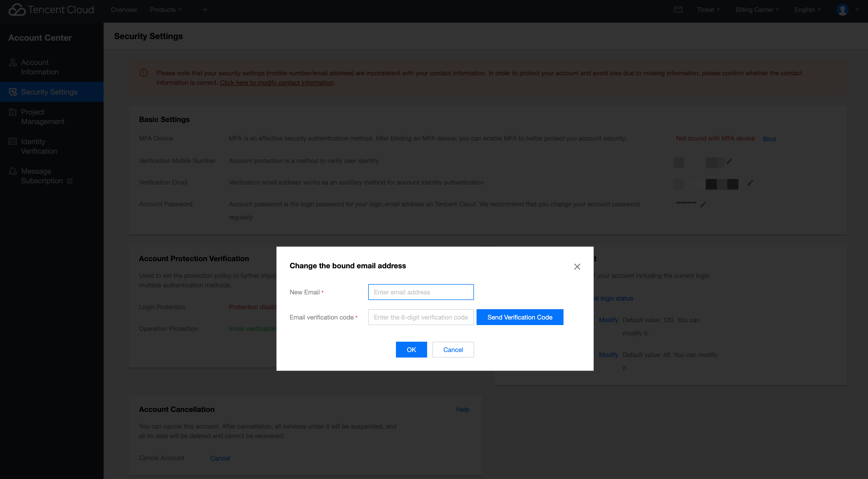Edit the account password with the pencil icon
Screen dimensions: 868x479
click(x=703, y=204)
